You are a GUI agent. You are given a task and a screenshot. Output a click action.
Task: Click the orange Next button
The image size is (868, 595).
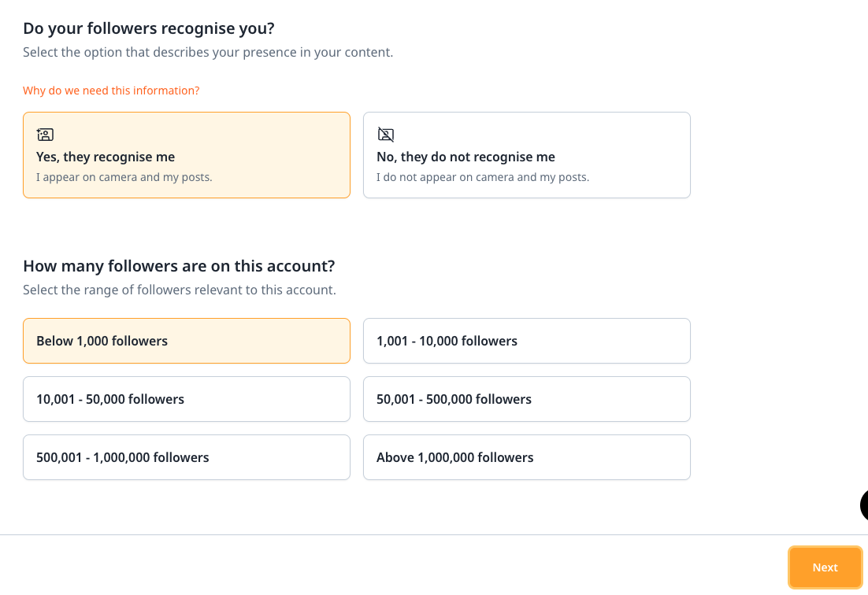(x=825, y=567)
